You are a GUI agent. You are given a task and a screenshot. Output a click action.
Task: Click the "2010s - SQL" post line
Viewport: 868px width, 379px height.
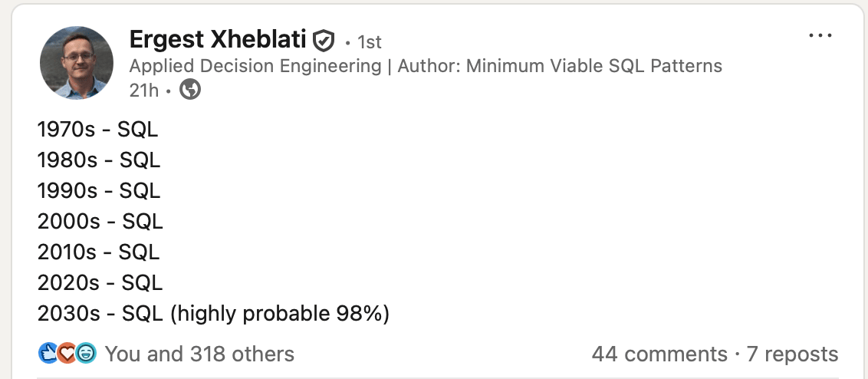99,252
